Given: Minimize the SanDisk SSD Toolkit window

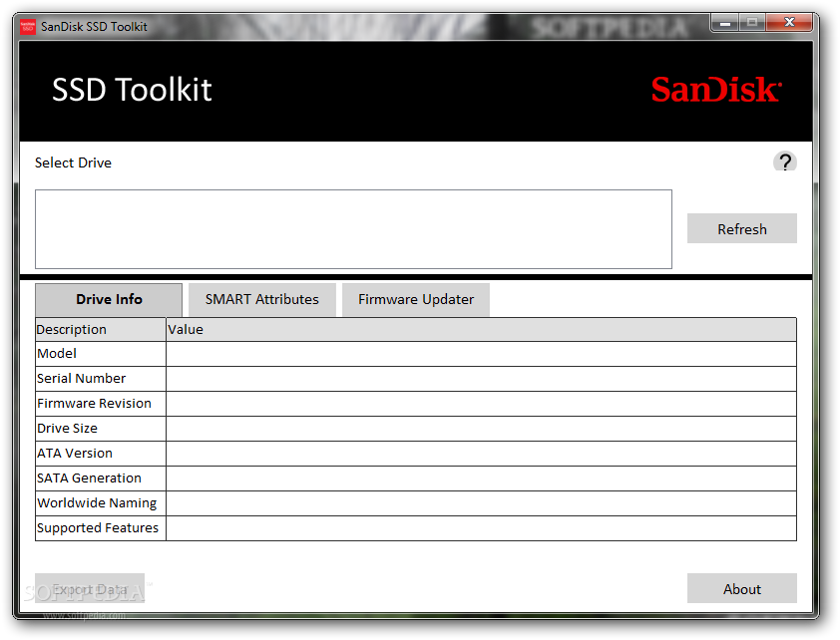Looking at the screenshot, I should [x=725, y=23].
